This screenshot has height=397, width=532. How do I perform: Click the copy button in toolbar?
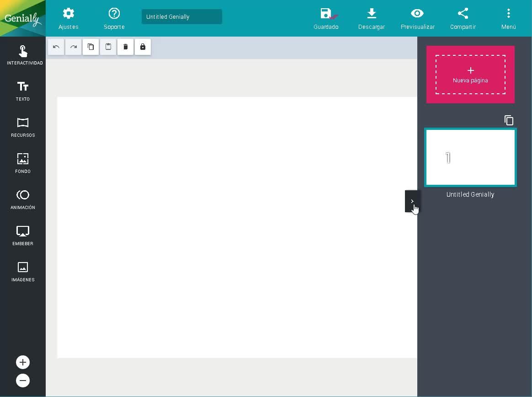[x=90, y=47]
